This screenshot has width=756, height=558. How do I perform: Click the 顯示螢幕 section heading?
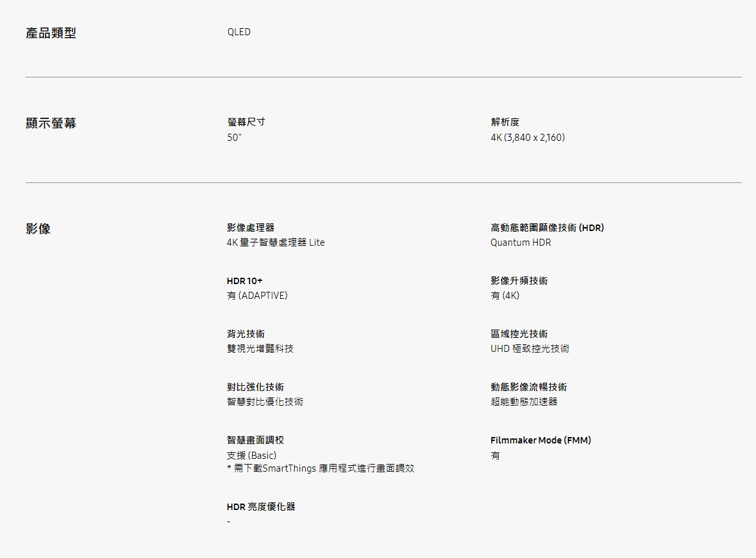(51, 124)
